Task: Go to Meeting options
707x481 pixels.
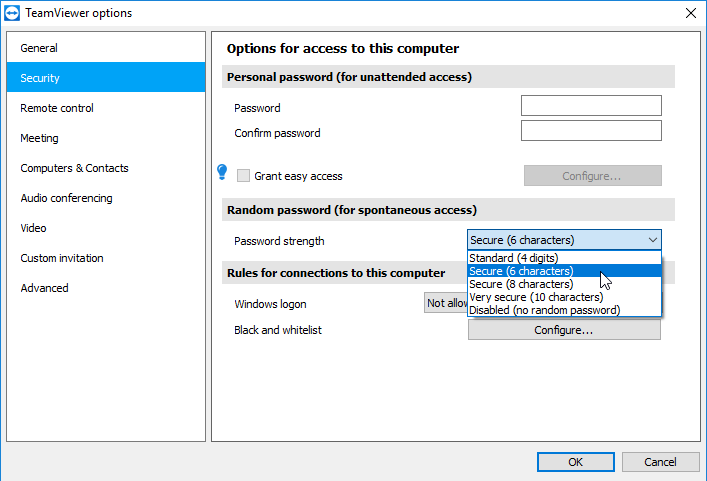Action: pos(40,138)
